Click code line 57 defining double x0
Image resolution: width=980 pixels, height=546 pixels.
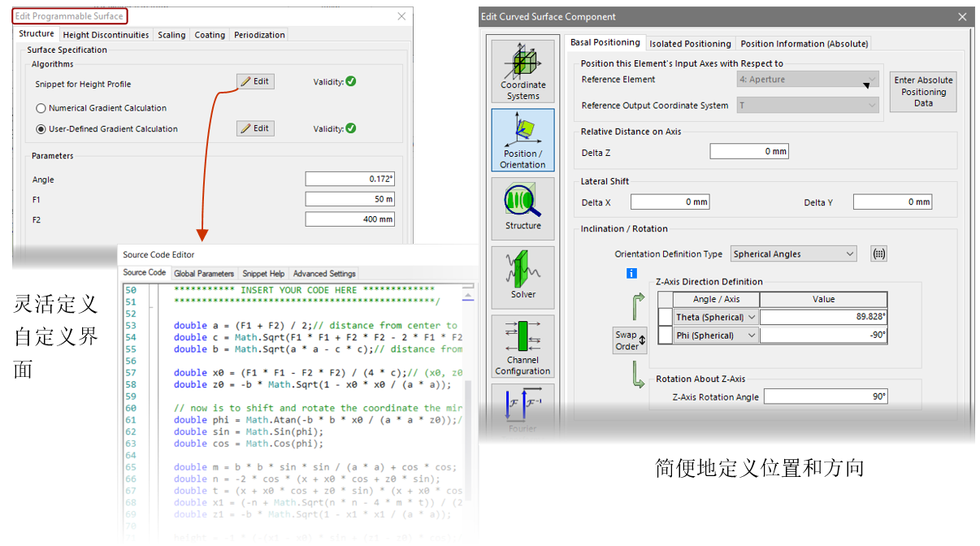click(319, 373)
